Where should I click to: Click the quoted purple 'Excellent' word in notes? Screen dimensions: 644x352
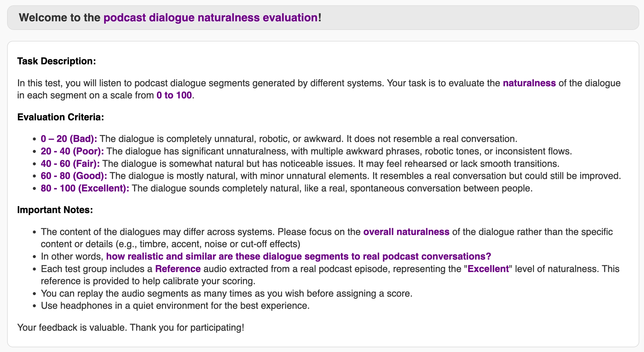(x=488, y=269)
